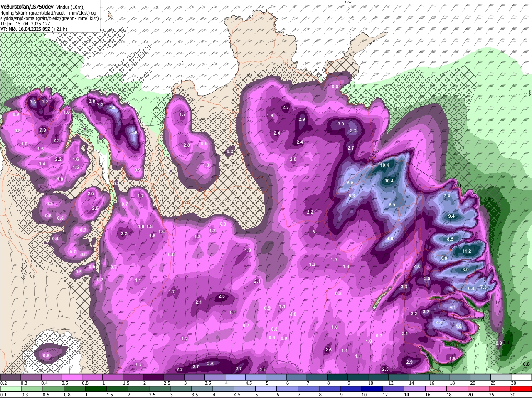The height and width of the screenshot is (398, 532).
Task: Click the 4.8 value on the map
Action: 112,107
